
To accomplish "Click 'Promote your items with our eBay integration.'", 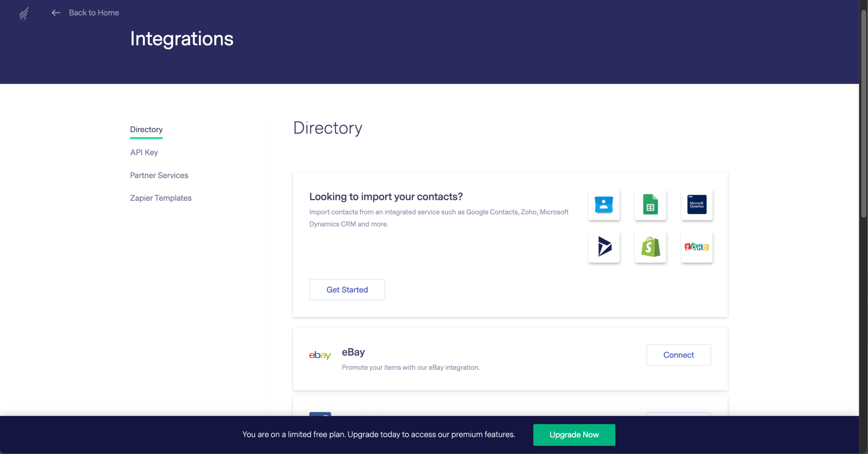I will (x=410, y=368).
